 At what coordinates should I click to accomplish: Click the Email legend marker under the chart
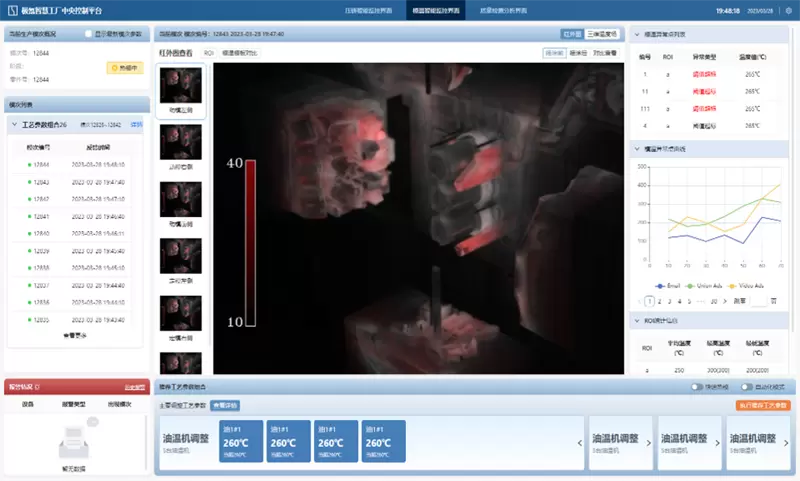coord(660,285)
